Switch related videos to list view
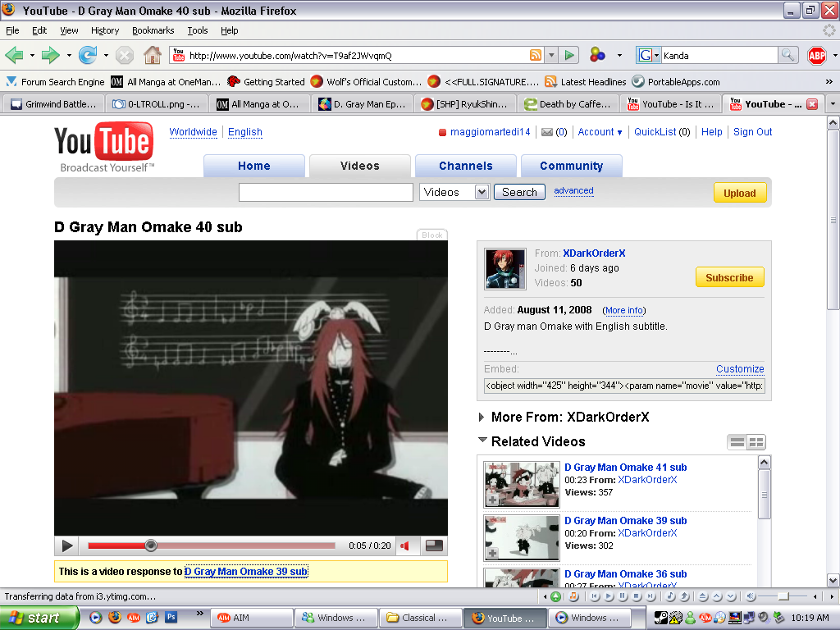Viewport: 840px width, 630px height. pyautogui.click(x=737, y=442)
